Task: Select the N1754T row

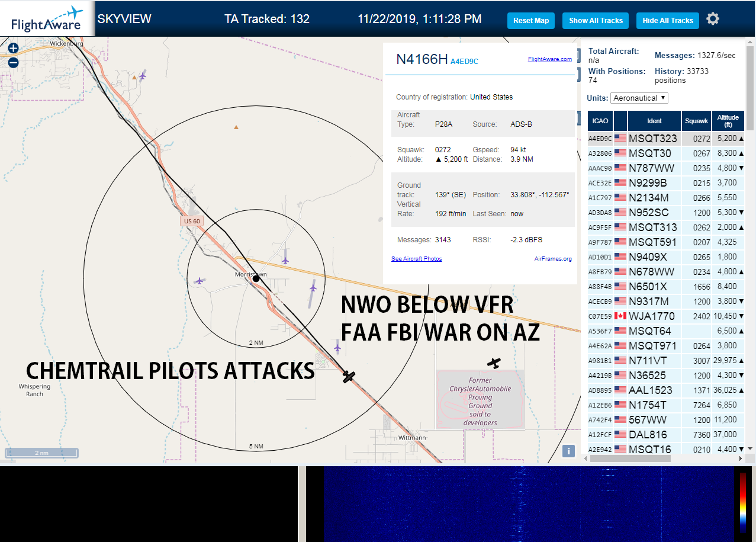Action: [666, 405]
